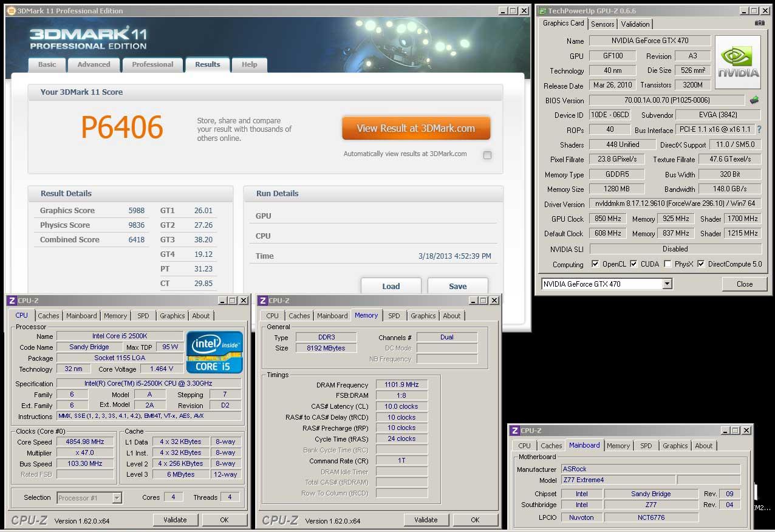Click the Load button in 3DMark
Screen dimensions: 775x532
pyautogui.click(x=391, y=286)
